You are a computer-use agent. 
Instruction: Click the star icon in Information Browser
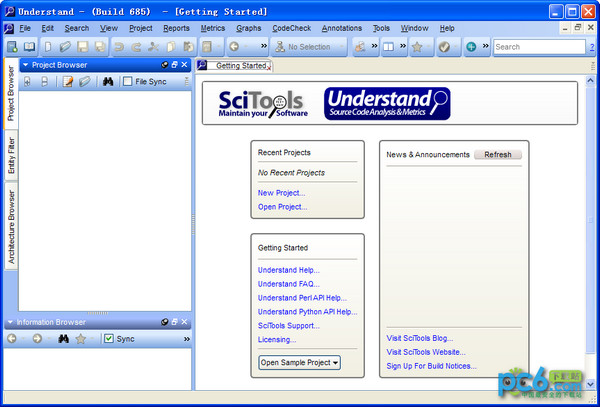click(80, 339)
